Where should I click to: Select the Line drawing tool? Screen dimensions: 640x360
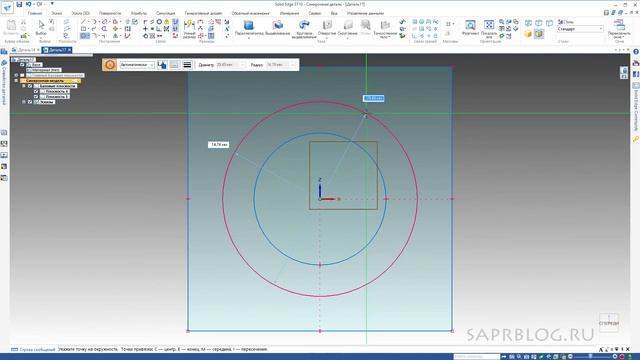point(83,22)
